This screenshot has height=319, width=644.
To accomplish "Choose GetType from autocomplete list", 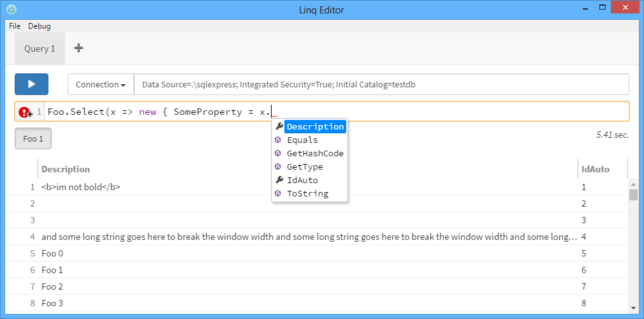I will pyautogui.click(x=305, y=167).
